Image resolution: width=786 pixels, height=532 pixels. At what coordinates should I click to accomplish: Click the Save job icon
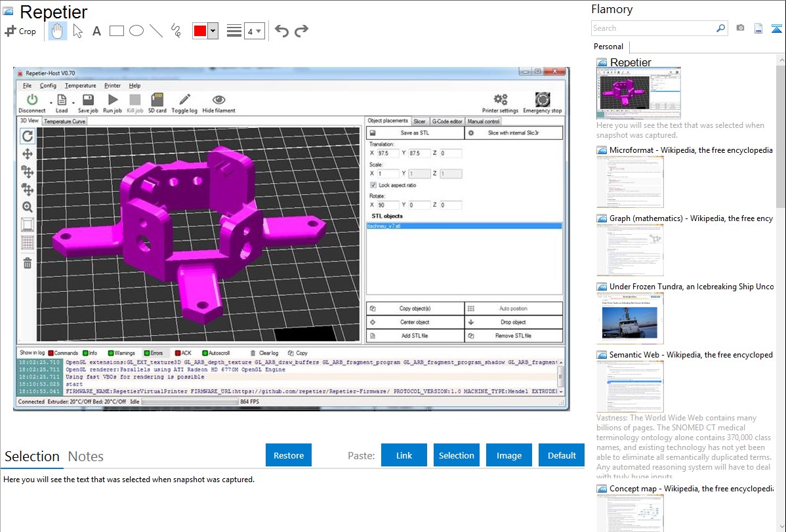click(x=88, y=100)
